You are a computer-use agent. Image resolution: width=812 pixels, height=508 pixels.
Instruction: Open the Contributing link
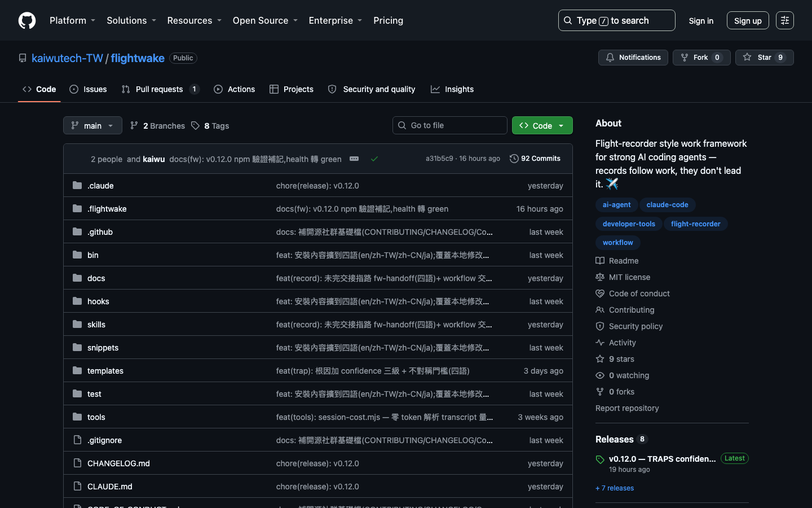pos(625,310)
